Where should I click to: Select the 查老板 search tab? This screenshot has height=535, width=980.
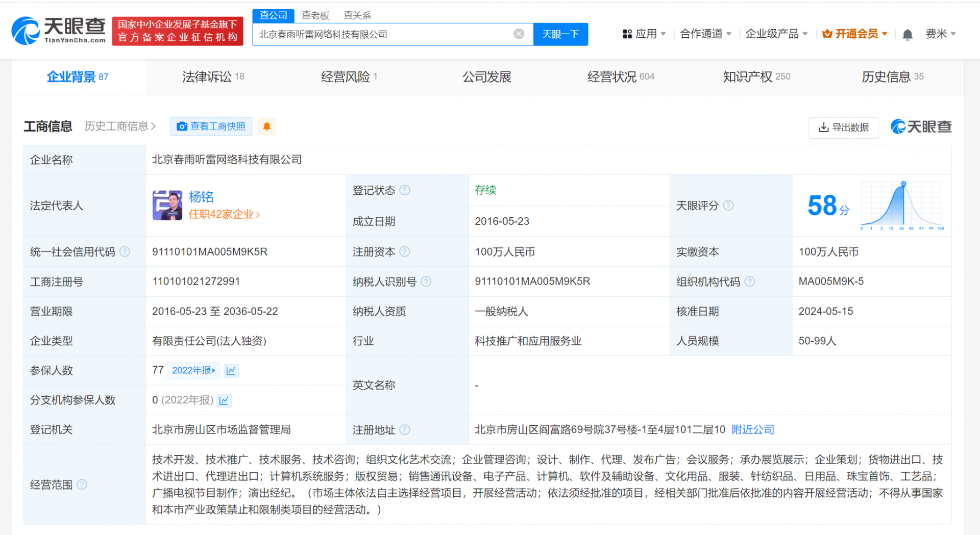coord(315,15)
